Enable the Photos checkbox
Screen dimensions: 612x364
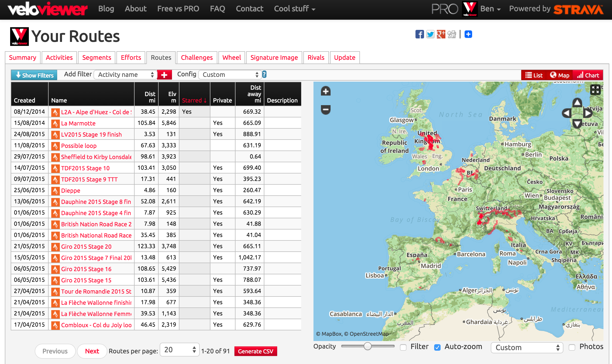pos(572,347)
